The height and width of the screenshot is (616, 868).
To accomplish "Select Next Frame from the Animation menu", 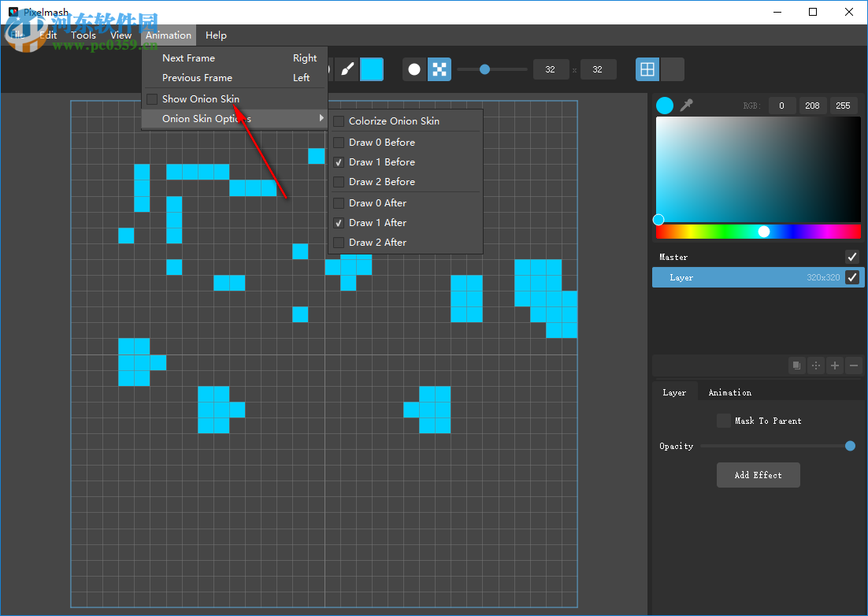I will [188, 58].
